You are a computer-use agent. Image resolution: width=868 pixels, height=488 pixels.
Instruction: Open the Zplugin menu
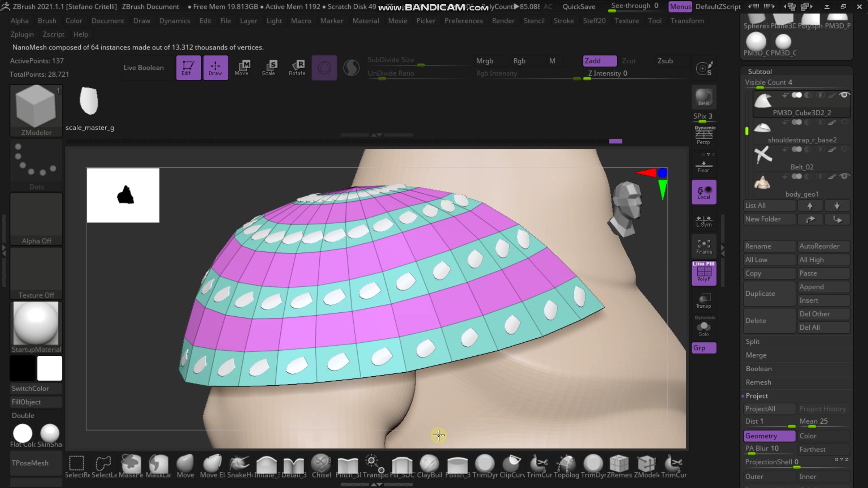(x=22, y=34)
